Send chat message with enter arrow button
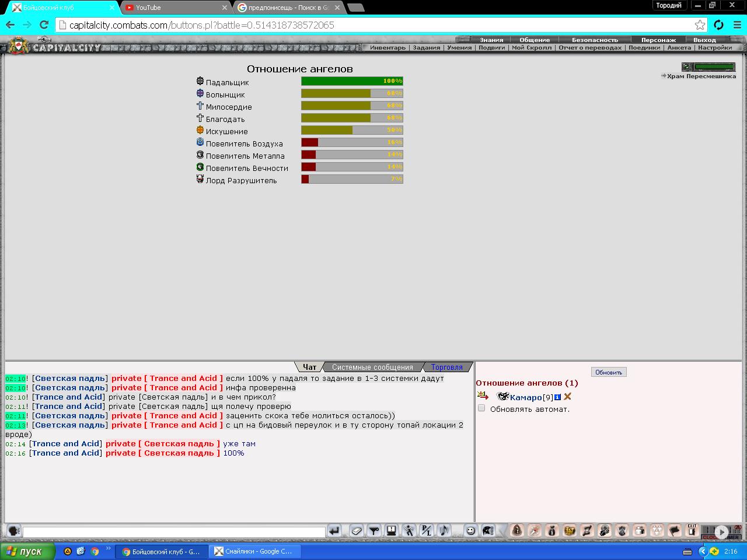Screen dimensions: 747x560 tap(334, 531)
